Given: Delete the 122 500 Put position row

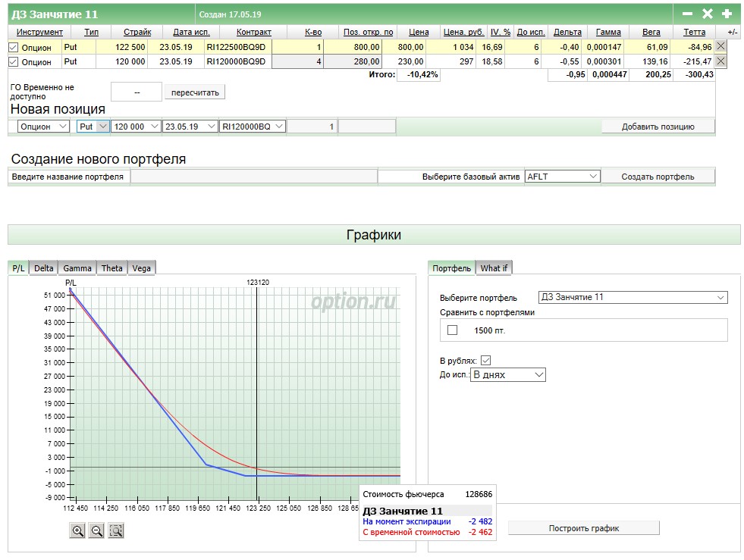Looking at the screenshot, I should coord(720,46).
